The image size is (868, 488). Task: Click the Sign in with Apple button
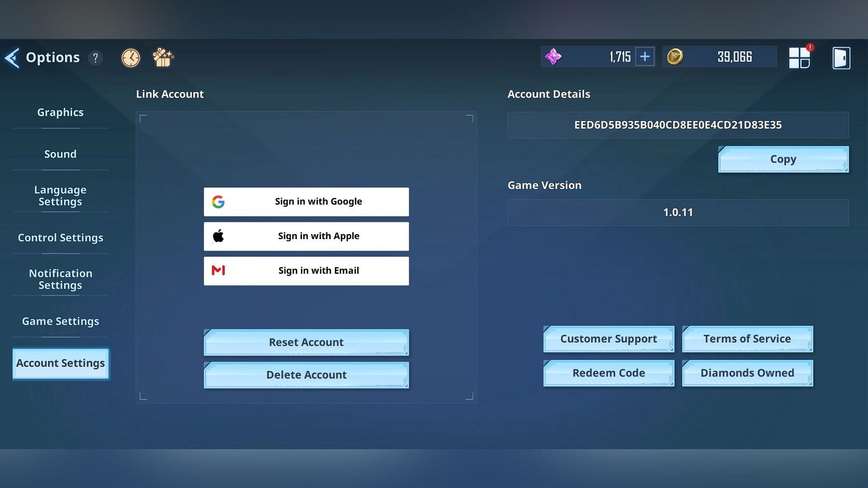307,236
